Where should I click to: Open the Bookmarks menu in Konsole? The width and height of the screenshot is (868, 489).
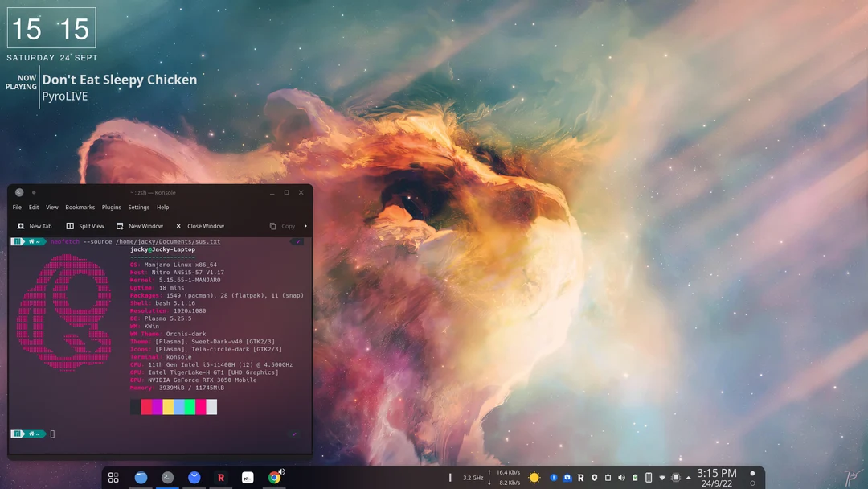(x=80, y=207)
